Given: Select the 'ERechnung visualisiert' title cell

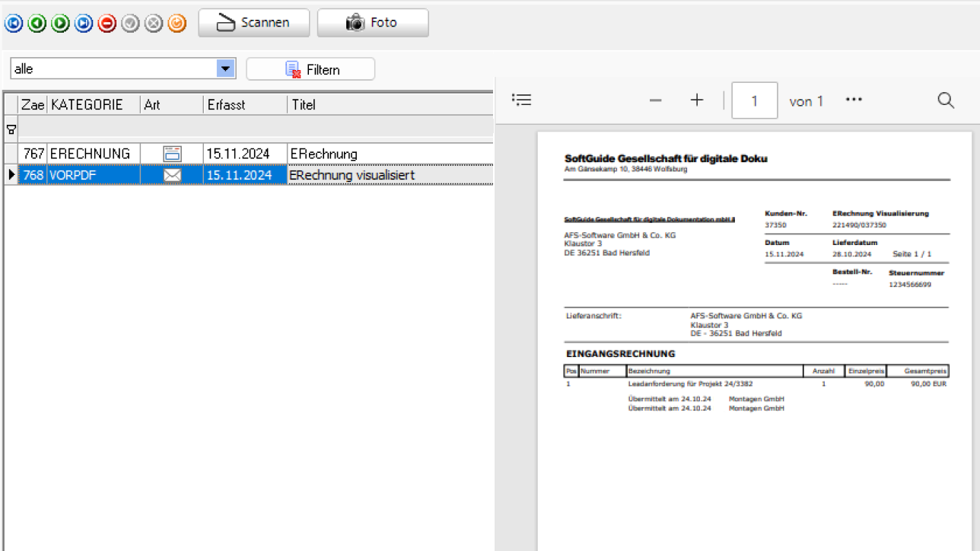Looking at the screenshot, I should (390, 175).
